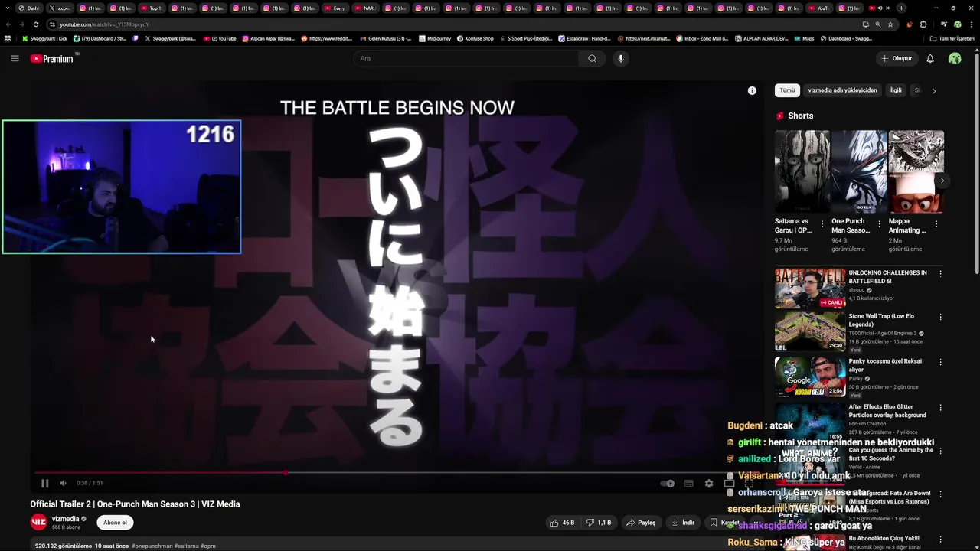The height and width of the screenshot is (551, 980).
Task: Open the Swaggybark | Kick bookmark
Action: pos(44,38)
